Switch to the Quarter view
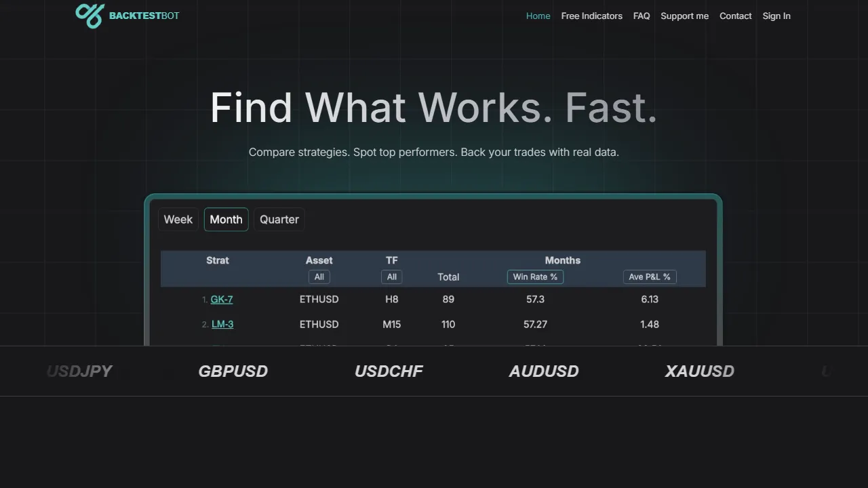This screenshot has height=488, width=868. 279,219
